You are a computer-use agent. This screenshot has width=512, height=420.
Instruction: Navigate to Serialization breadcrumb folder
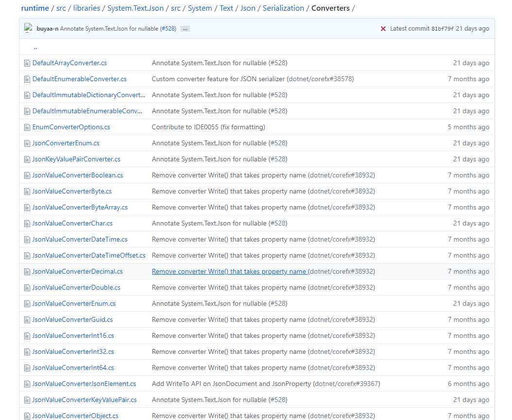pyautogui.click(x=283, y=8)
